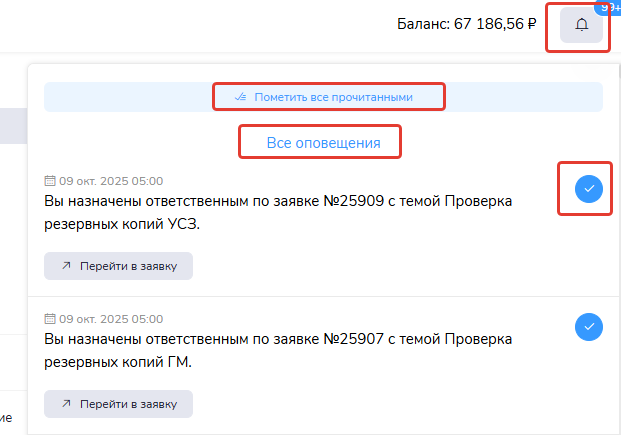Click the highlighted sidebar item at left edge
This screenshot has width=621, height=435.
tap(12, 127)
